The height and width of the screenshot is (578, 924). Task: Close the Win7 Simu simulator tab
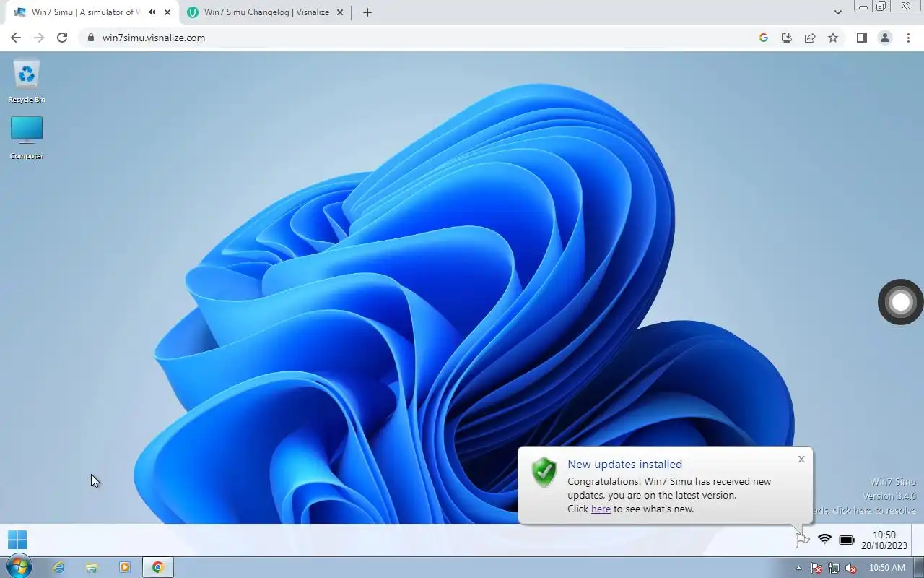tap(167, 12)
